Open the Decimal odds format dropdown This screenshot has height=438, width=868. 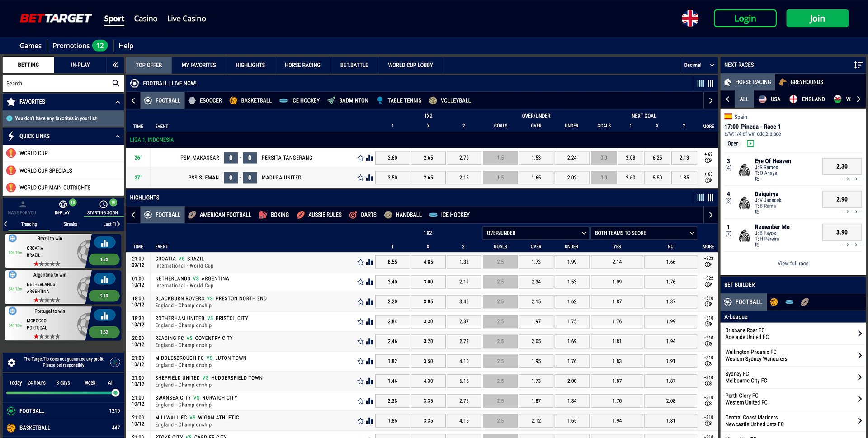(699, 65)
